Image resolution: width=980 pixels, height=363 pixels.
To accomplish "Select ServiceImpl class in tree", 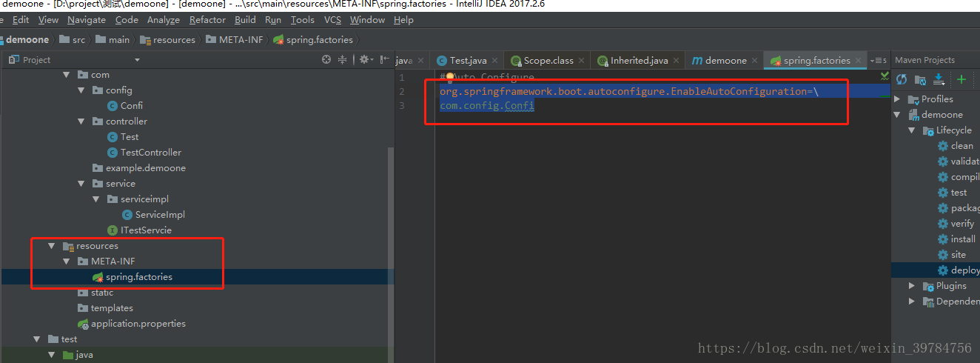I will coord(160,215).
